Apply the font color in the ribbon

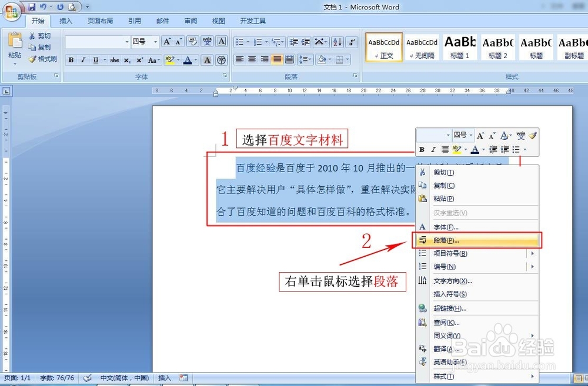point(188,60)
